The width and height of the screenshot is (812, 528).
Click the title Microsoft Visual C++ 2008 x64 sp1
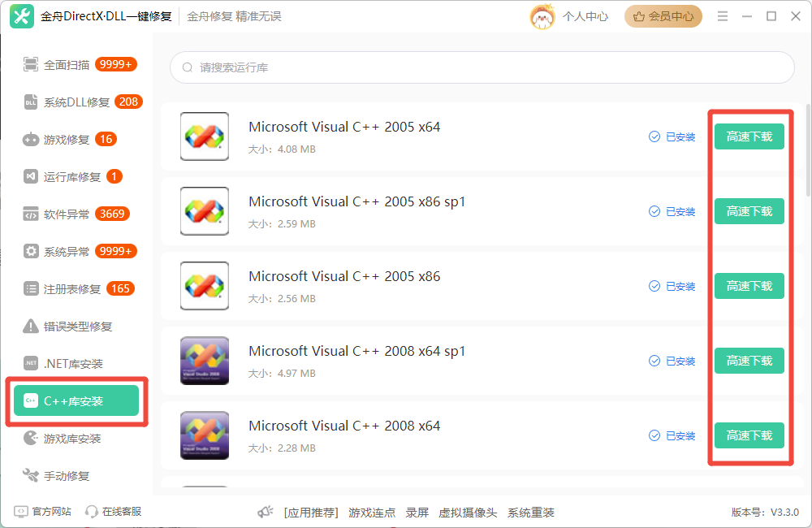(356, 351)
